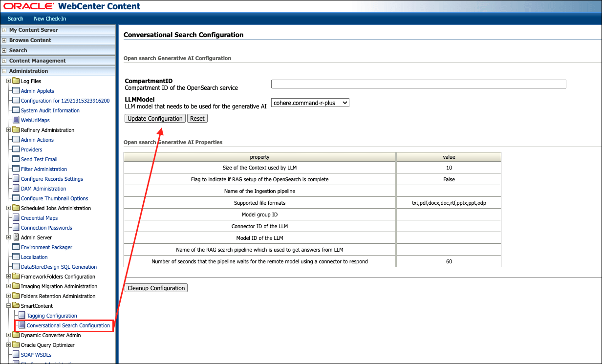This screenshot has height=364, width=602.
Task: Click the Credential Maps document icon
Action: (16, 218)
